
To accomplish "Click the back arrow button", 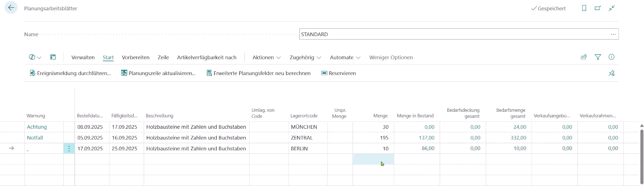I will pos(11,8).
